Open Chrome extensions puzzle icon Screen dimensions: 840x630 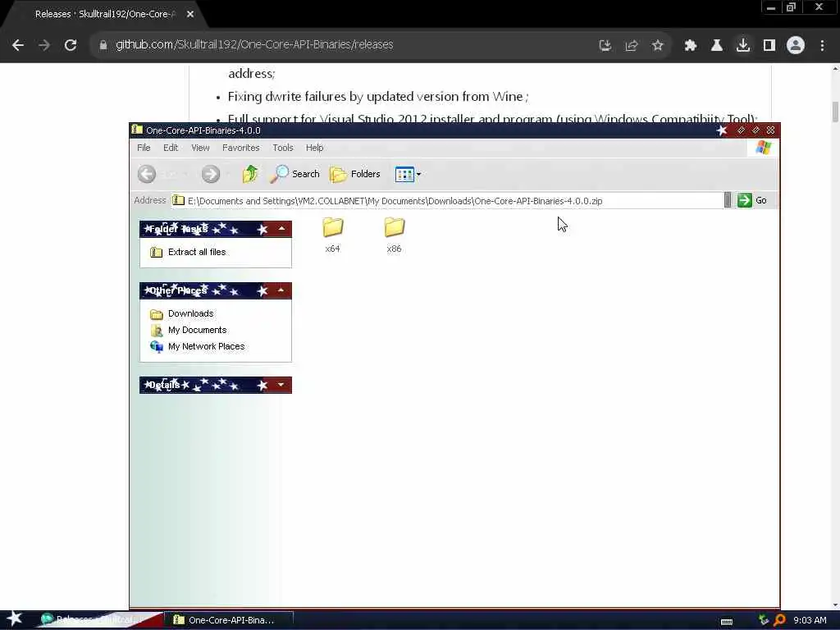pos(690,46)
